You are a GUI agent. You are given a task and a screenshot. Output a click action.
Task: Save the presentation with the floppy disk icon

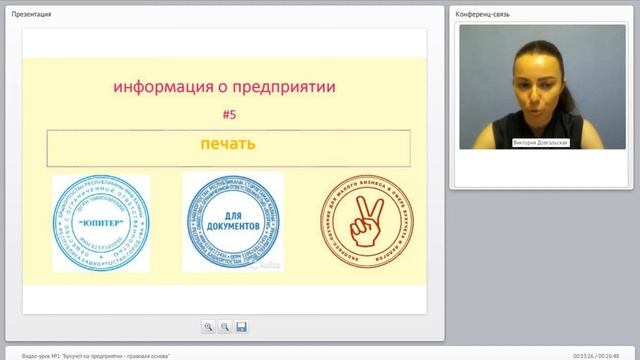click(x=241, y=327)
